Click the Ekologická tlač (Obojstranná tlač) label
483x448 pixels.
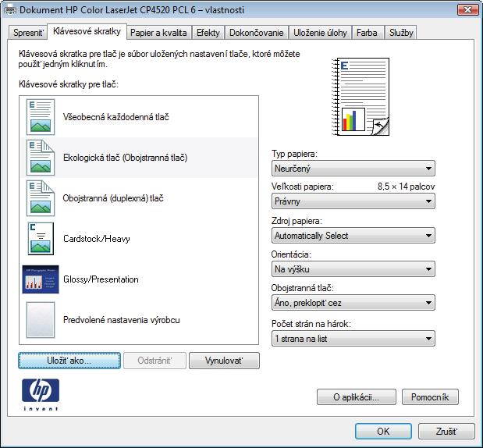(x=126, y=158)
